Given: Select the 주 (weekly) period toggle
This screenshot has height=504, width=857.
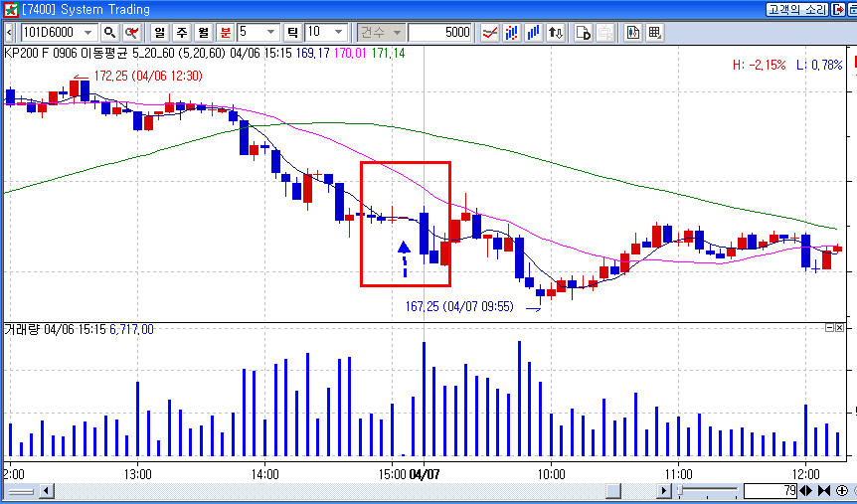Looking at the screenshot, I should [181, 33].
